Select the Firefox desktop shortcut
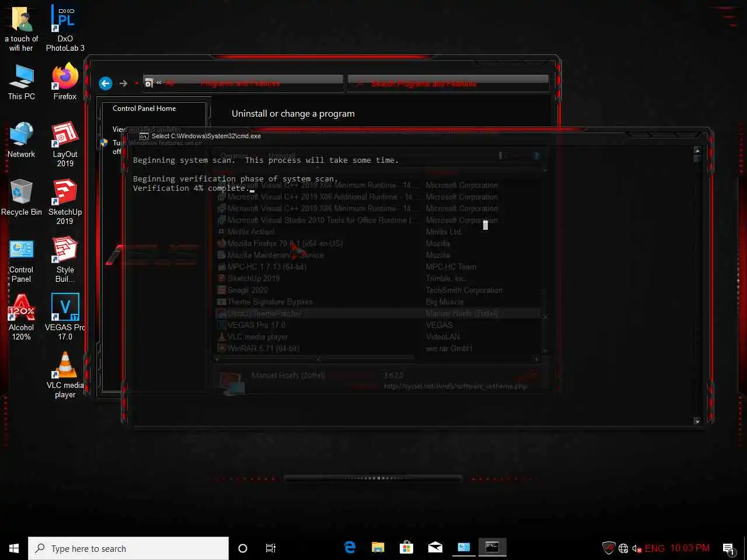The height and width of the screenshot is (560, 747). point(65,82)
